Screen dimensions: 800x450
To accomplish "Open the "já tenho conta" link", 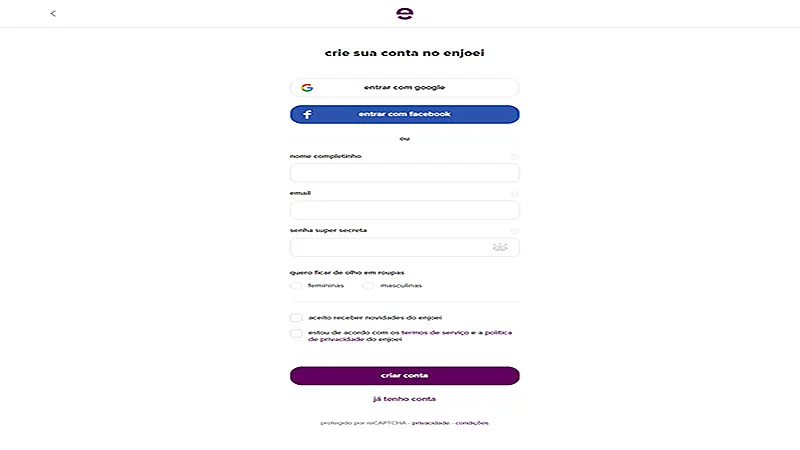I will tap(404, 399).
